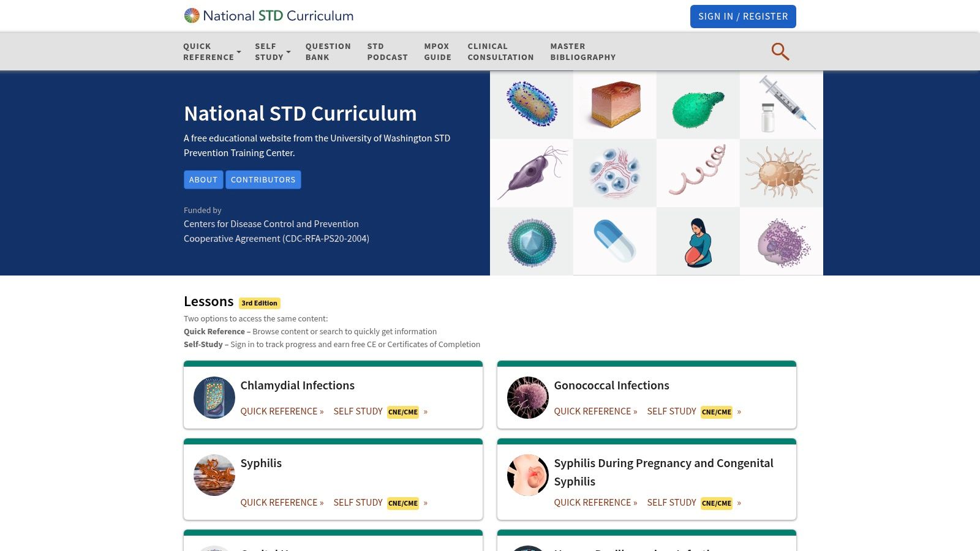Open the Master Bibliography menu item

[583, 51]
